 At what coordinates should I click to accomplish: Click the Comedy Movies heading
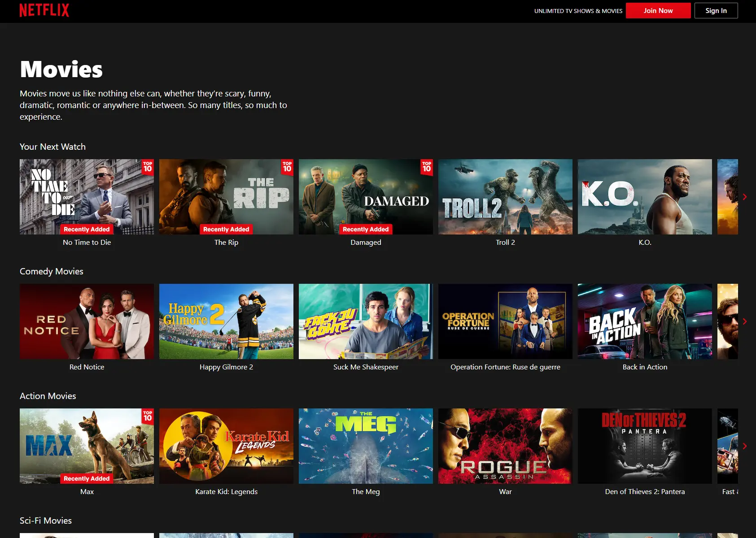click(52, 271)
